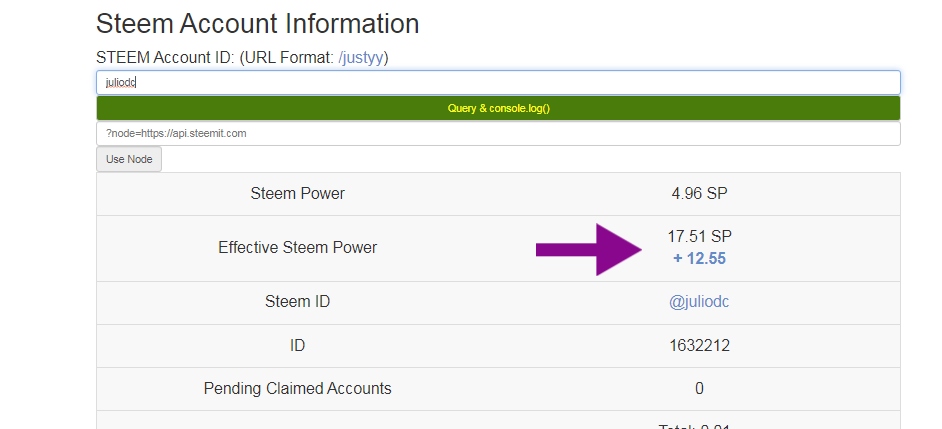Screen dimensions: 942x429
Task: Click the 4.96 SP Steem Power value
Action: pyautogui.click(x=699, y=193)
